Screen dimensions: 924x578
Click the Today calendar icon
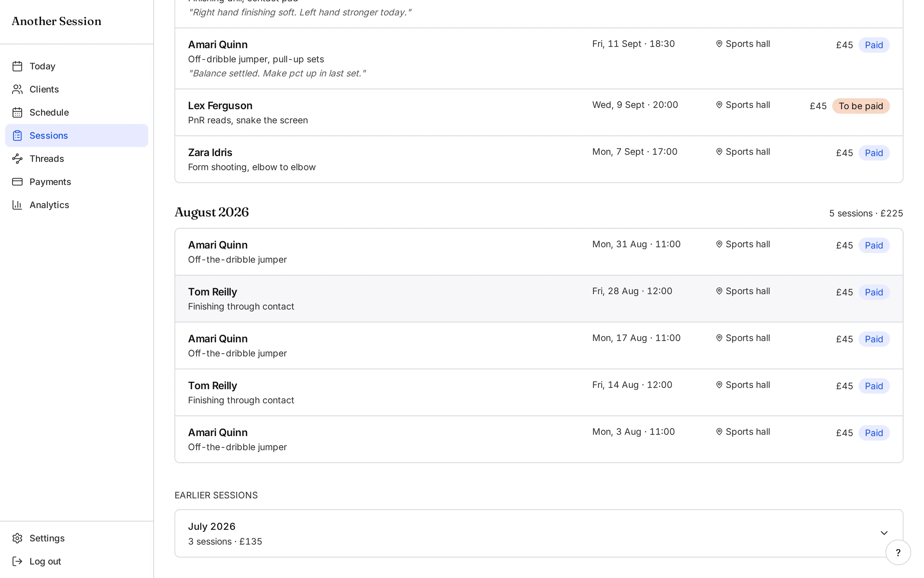pyautogui.click(x=17, y=66)
